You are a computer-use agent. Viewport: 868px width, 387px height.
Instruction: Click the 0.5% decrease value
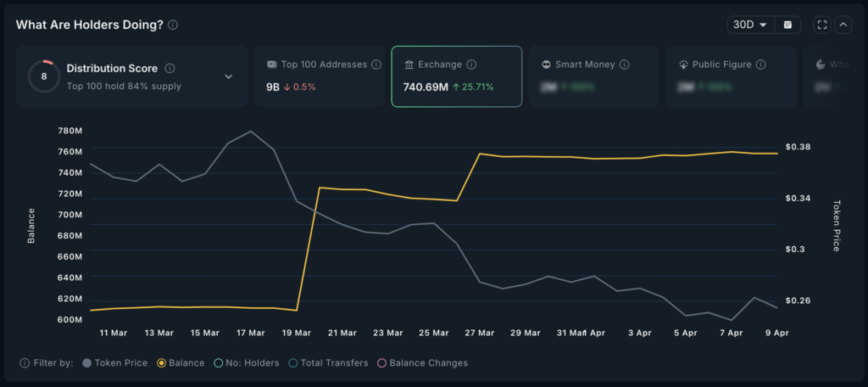click(299, 87)
